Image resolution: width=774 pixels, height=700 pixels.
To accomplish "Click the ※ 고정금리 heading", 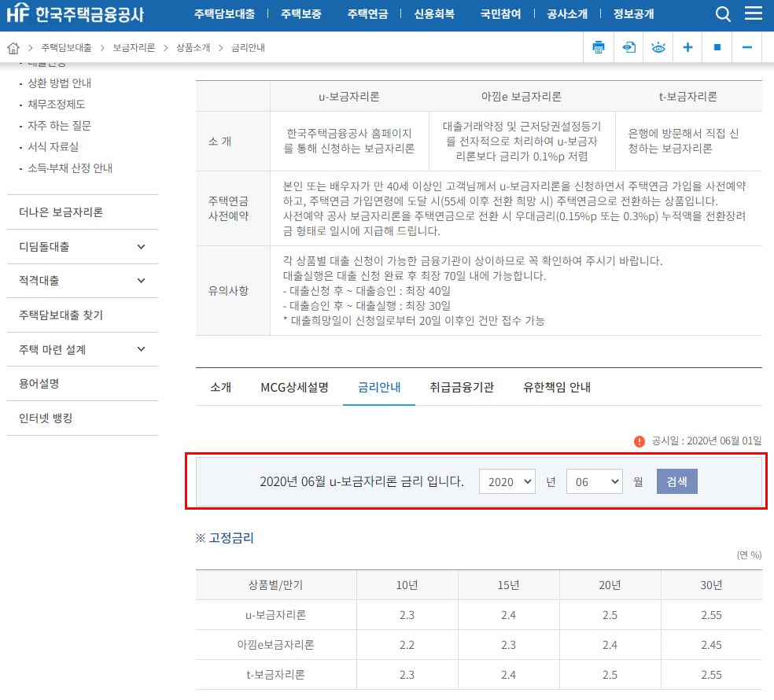I will click(225, 538).
